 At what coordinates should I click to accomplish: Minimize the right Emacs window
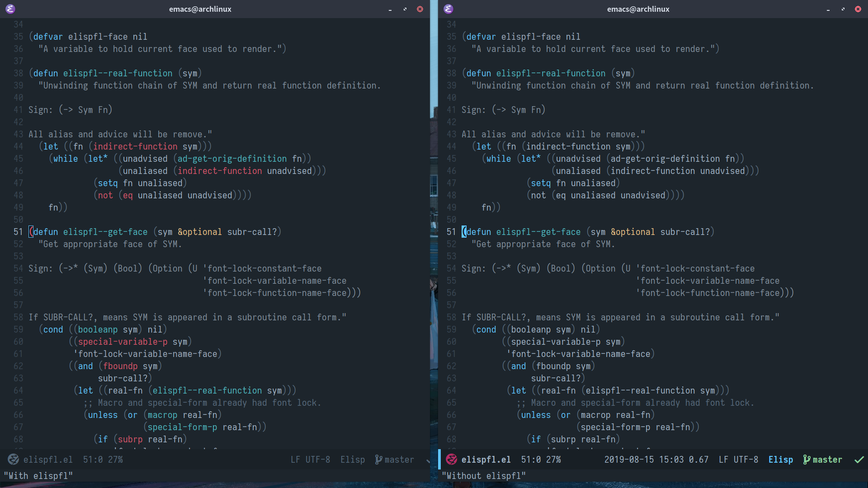[828, 9]
